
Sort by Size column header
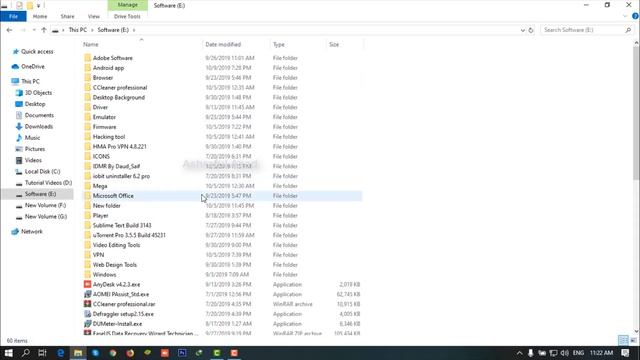334,44
